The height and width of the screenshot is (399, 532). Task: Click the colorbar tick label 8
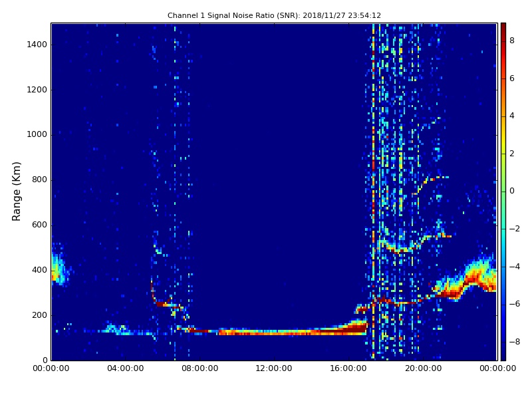[x=512, y=41]
